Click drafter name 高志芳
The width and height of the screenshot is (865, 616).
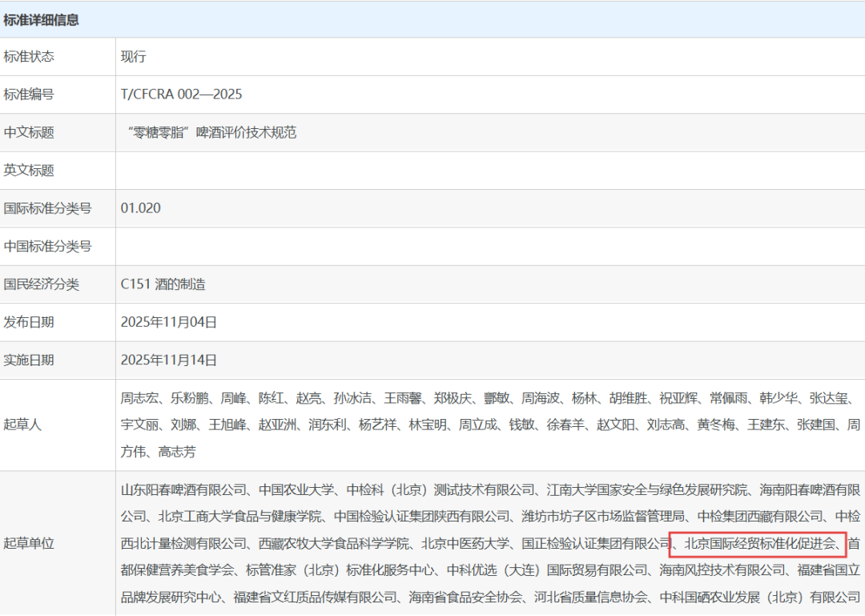177,452
